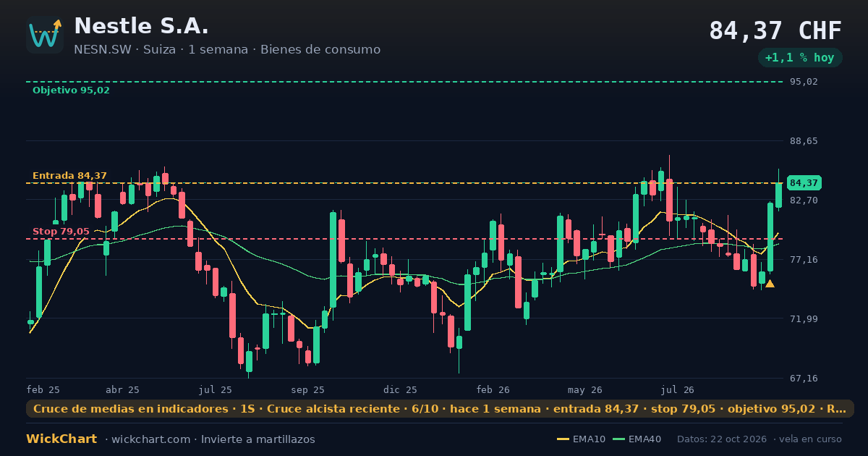The image size is (868, 456).
Task: Click the WickChart logo icon beside Nestle S.A.
Action: coord(45,35)
